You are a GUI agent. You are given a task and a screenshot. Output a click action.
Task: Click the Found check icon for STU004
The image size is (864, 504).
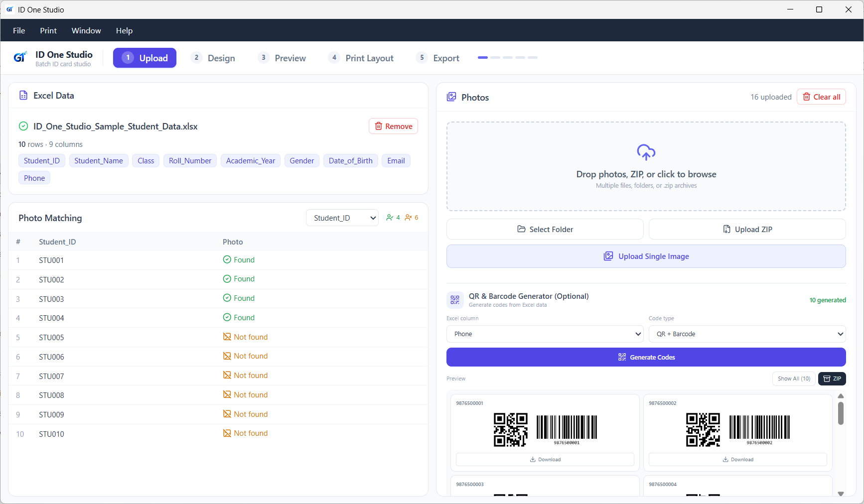click(x=227, y=317)
